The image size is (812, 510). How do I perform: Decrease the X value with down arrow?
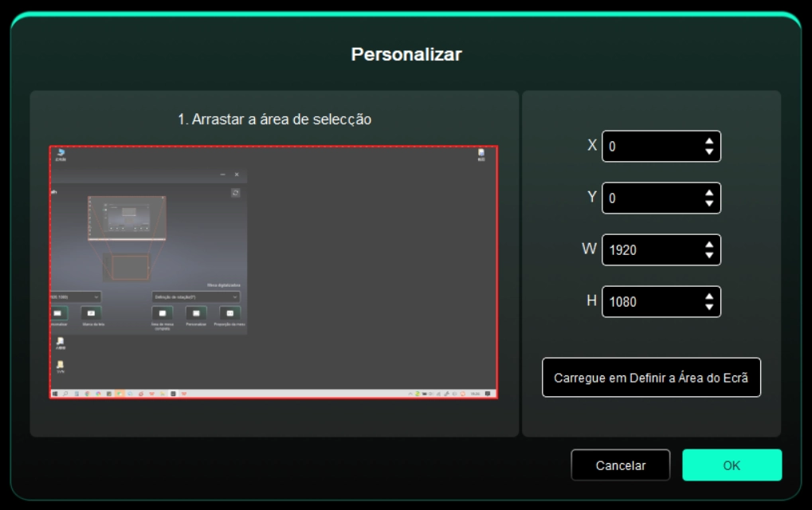(709, 151)
